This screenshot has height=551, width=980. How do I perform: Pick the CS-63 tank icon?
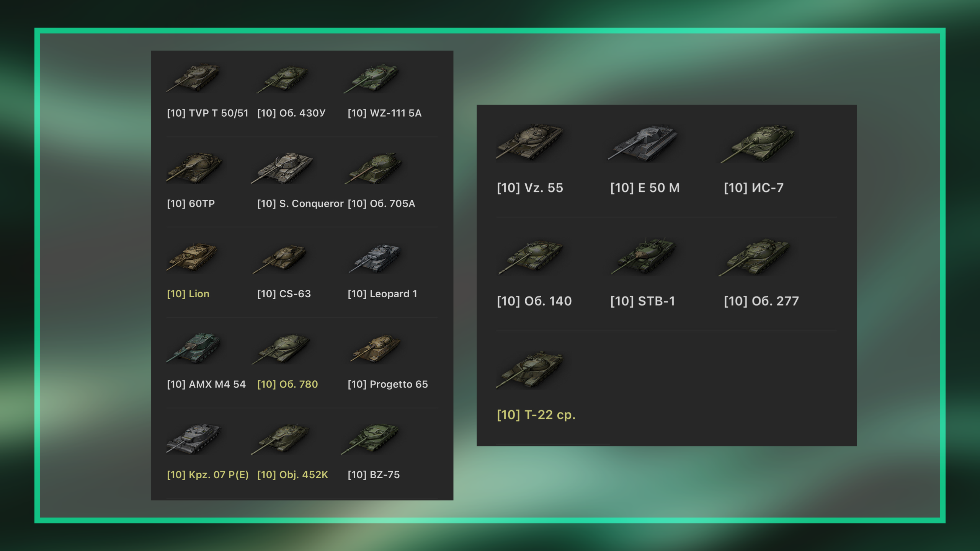(280, 259)
